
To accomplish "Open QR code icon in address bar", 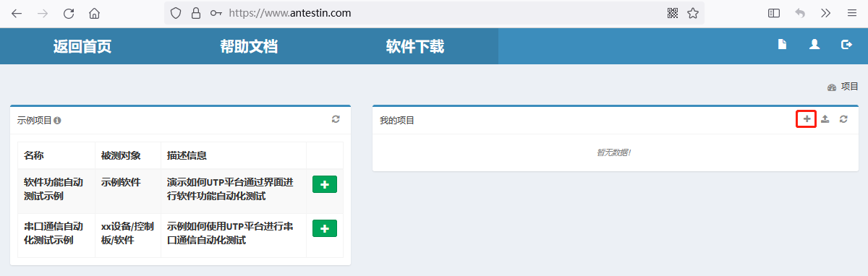I will point(673,13).
